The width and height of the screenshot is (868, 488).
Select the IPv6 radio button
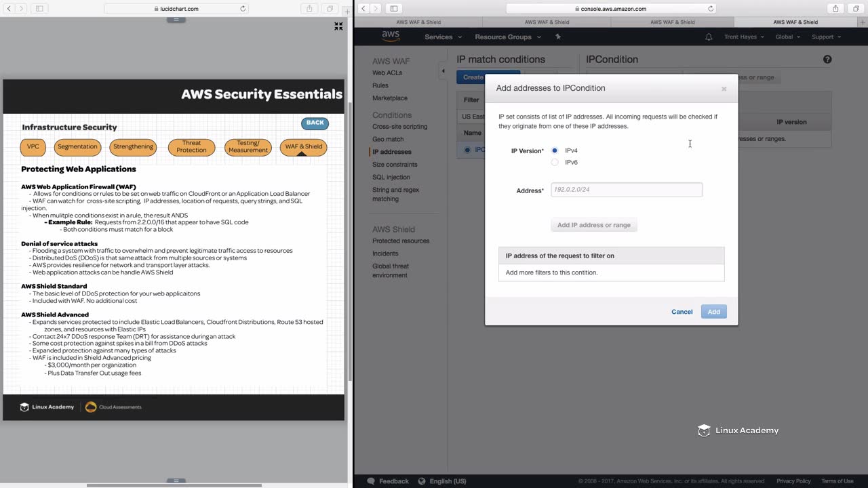(555, 163)
